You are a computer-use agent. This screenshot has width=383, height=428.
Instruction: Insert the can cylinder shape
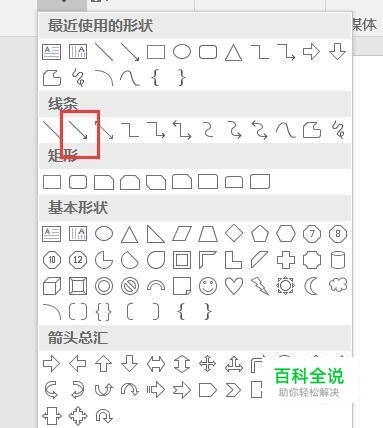[x=338, y=260]
